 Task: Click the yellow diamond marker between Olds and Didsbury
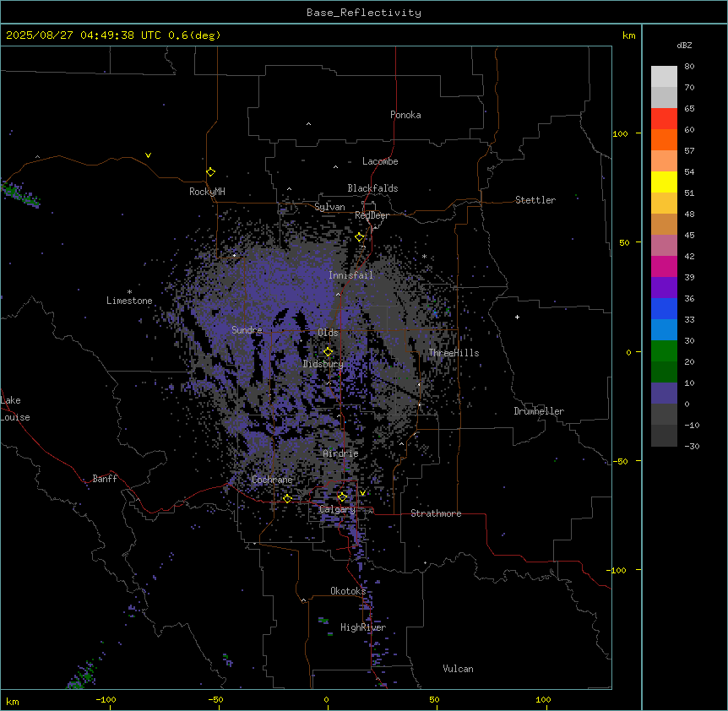(x=329, y=352)
